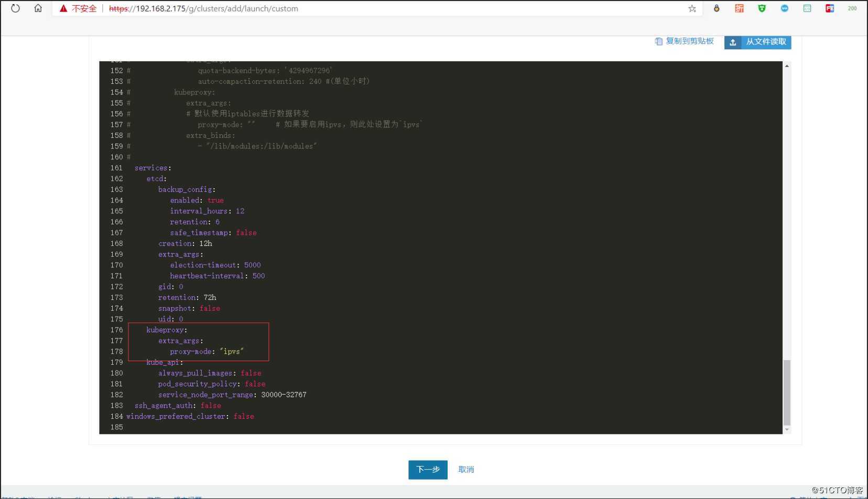
Task: Click commented '/lib/modules:/lib/modules' line
Action: click(257, 146)
